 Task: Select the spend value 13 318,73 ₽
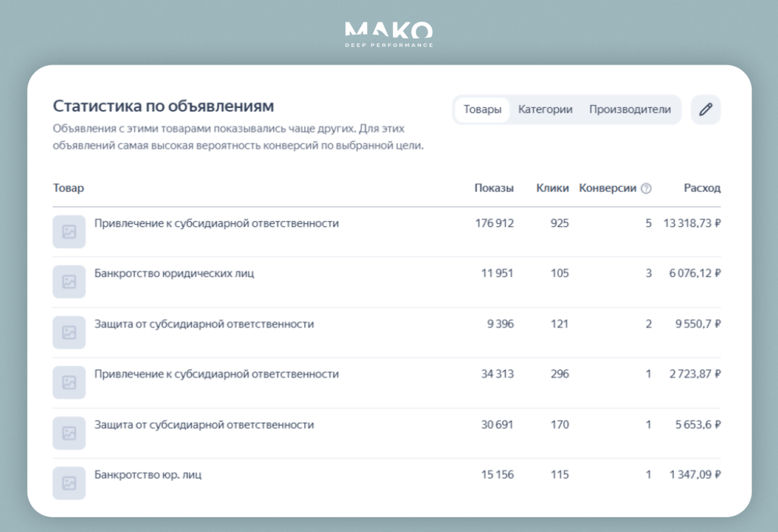(692, 223)
